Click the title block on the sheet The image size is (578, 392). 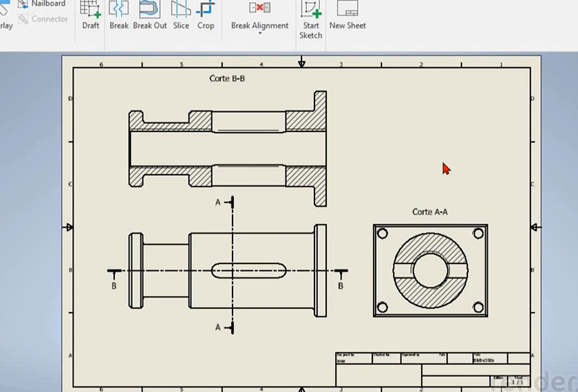coord(432,369)
